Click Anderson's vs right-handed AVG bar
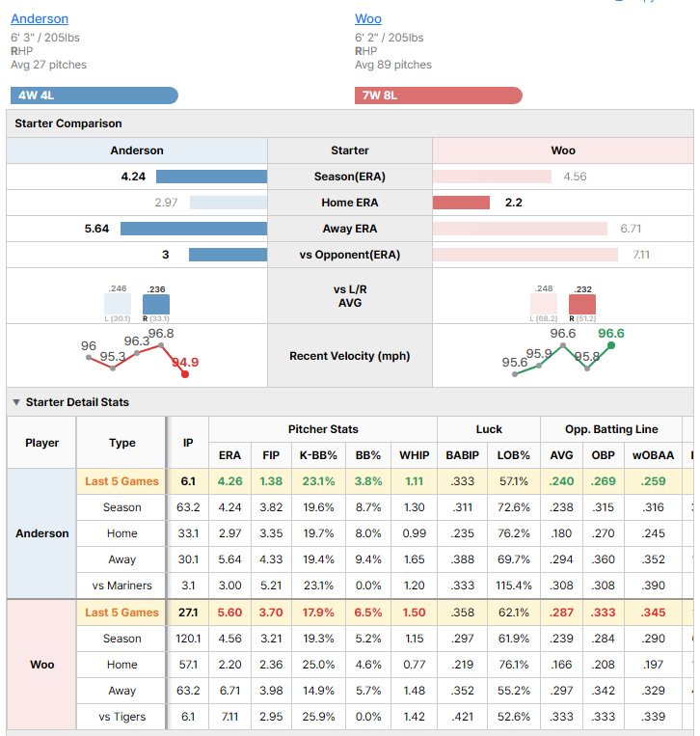This screenshot has width=700, height=736. pyautogui.click(x=156, y=304)
